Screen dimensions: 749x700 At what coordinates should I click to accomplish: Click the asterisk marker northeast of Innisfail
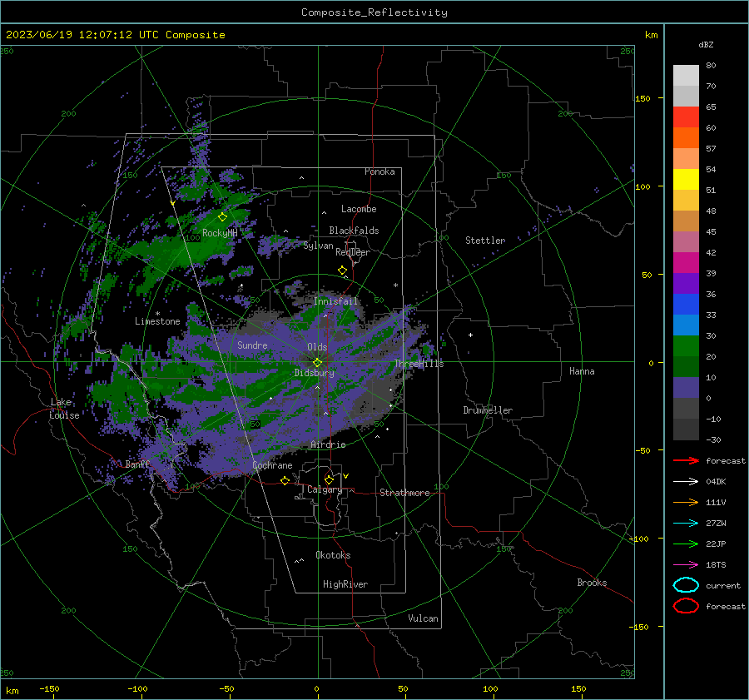coord(395,285)
